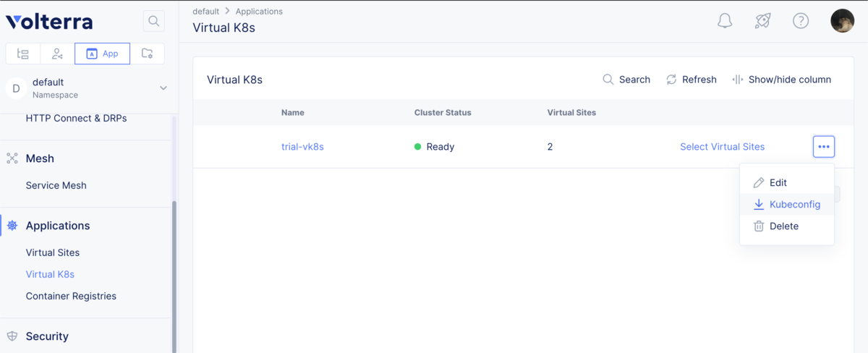This screenshot has height=353, width=868.
Task: Select Virtual K8s in the sidebar
Action: [x=50, y=274]
